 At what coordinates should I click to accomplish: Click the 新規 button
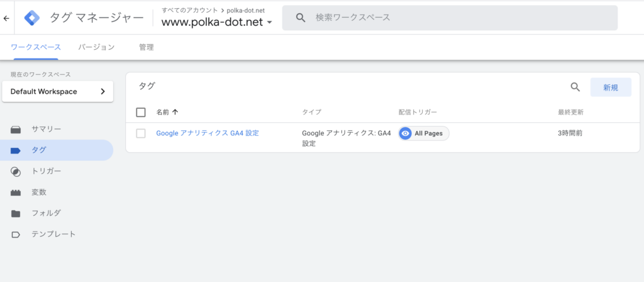coord(611,87)
